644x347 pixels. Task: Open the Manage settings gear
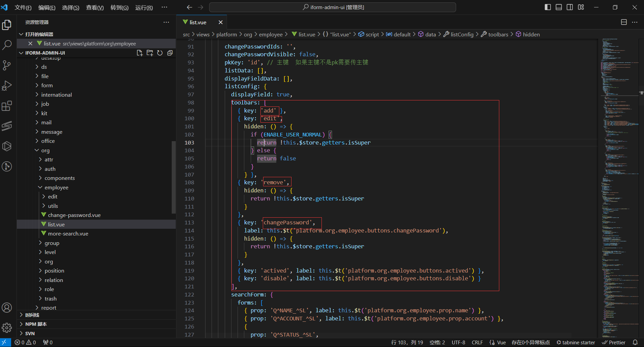point(7,328)
